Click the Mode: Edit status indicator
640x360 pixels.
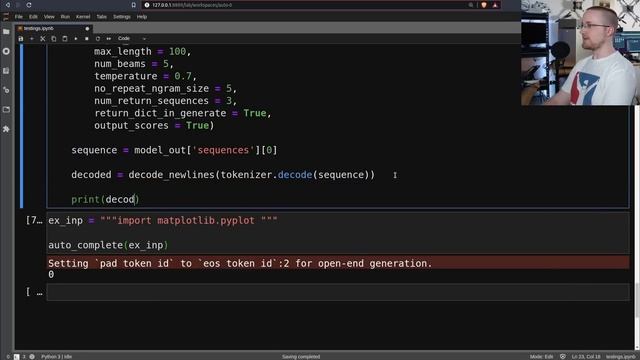click(542, 356)
